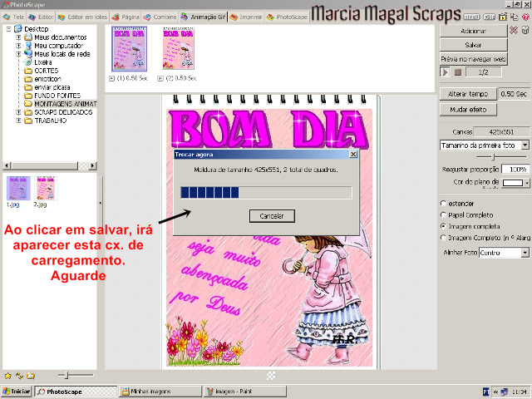The width and height of the screenshot is (532, 399).
Task: Open background color dropdown arrow
Action: [x=526, y=183]
